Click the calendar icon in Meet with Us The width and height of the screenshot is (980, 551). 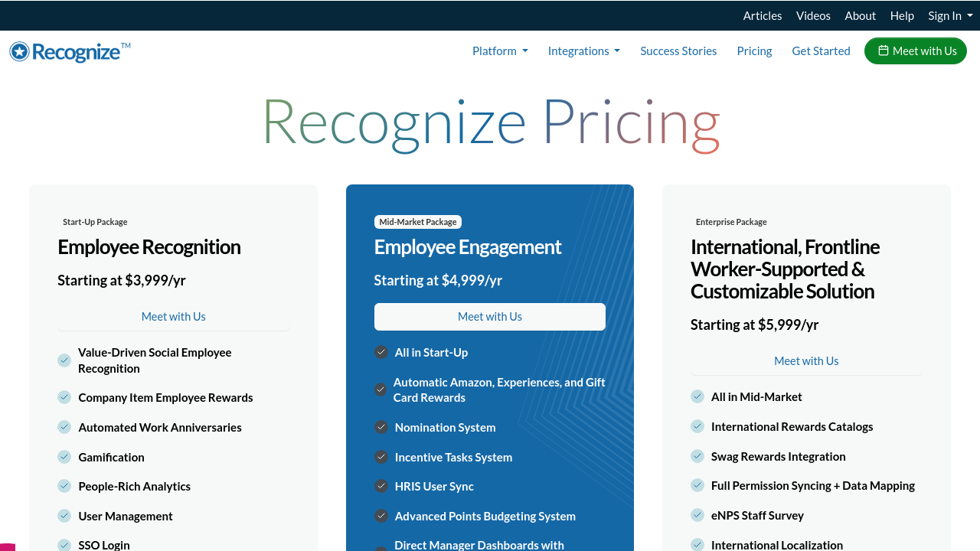coord(884,51)
